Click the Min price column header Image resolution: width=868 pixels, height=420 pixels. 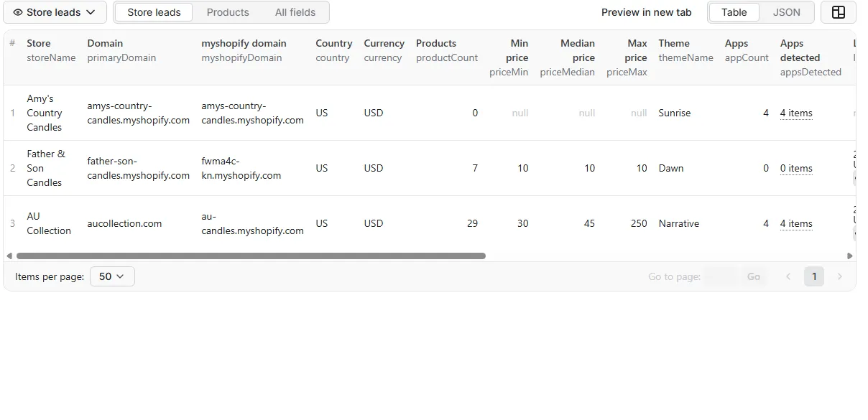click(509, 57)
